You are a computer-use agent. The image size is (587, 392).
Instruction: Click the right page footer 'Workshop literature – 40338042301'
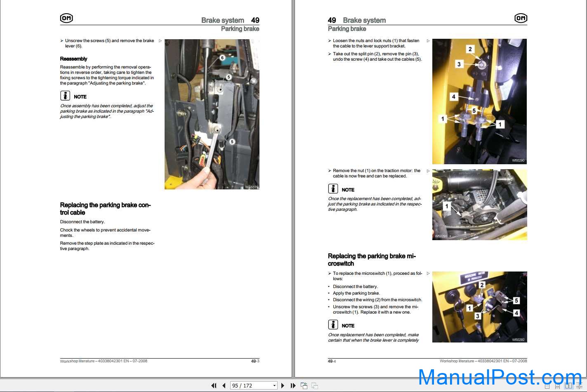coord(483,361)
